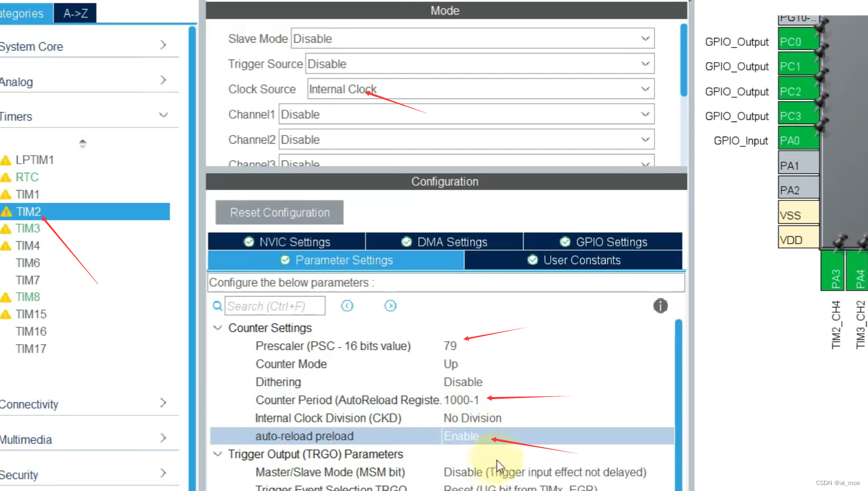Viewport: 868px width, 491px height.
Task: Click the Counter Mode Up value
Action: click(451, 364)
